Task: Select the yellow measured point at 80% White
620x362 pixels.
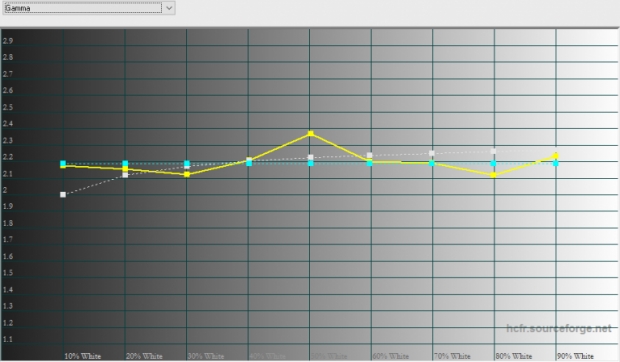Action: [x=493, y=175]
